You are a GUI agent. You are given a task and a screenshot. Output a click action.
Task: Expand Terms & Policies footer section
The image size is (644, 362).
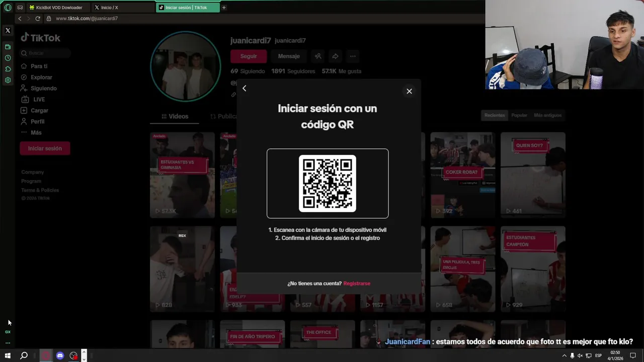tap(40, 191)
